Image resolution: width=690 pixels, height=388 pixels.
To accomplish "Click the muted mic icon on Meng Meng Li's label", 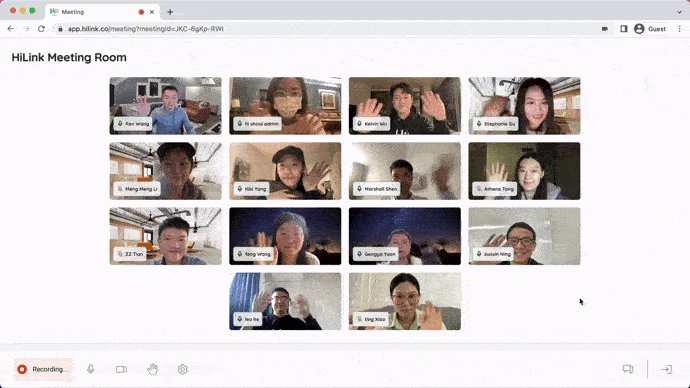I will pyautogui.click(x=120, y=189).
